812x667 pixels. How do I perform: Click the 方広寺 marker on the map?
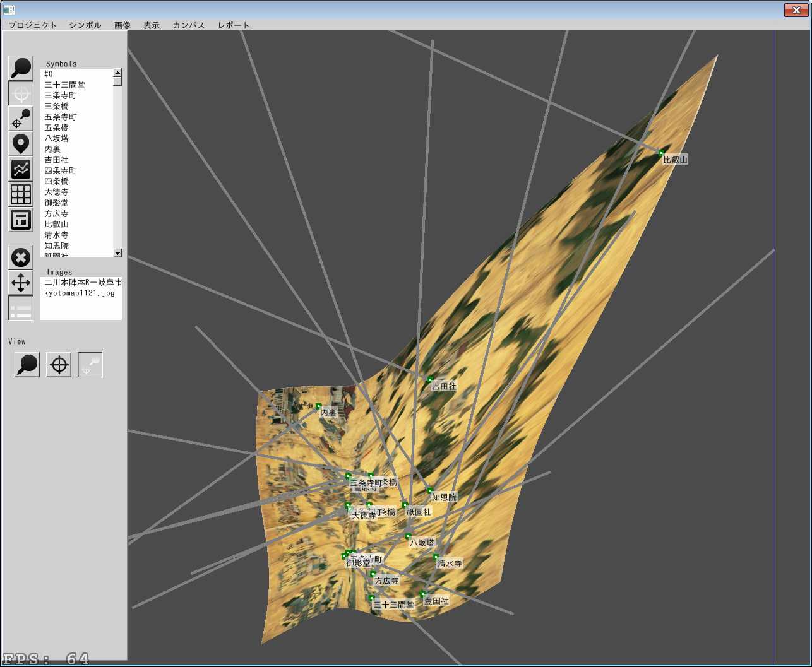tap(373, 574)
